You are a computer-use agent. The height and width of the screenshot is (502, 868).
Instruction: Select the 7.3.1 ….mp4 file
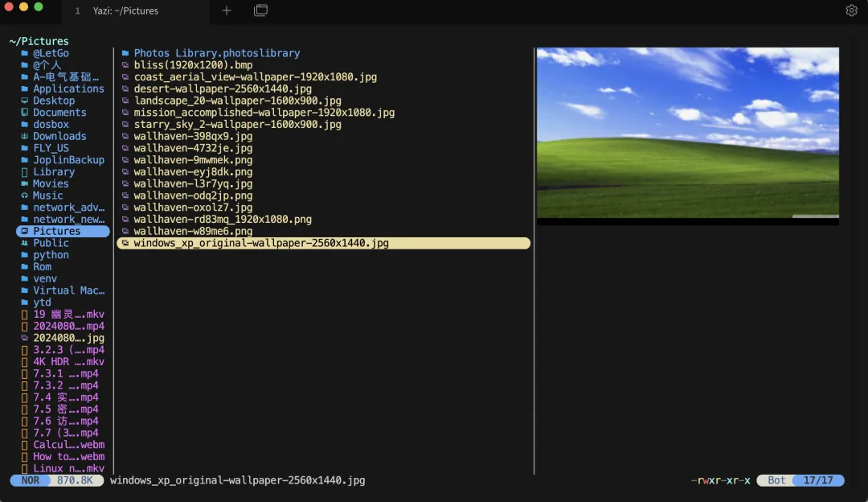click(x=65, y=374)
